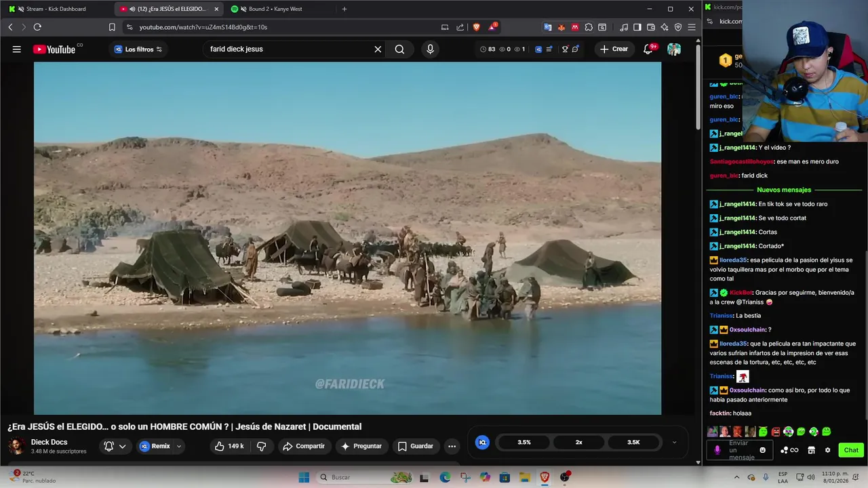868x488 pixels.
Task: Open the Brave Wallet icon
Action: [x=651, y=27]
